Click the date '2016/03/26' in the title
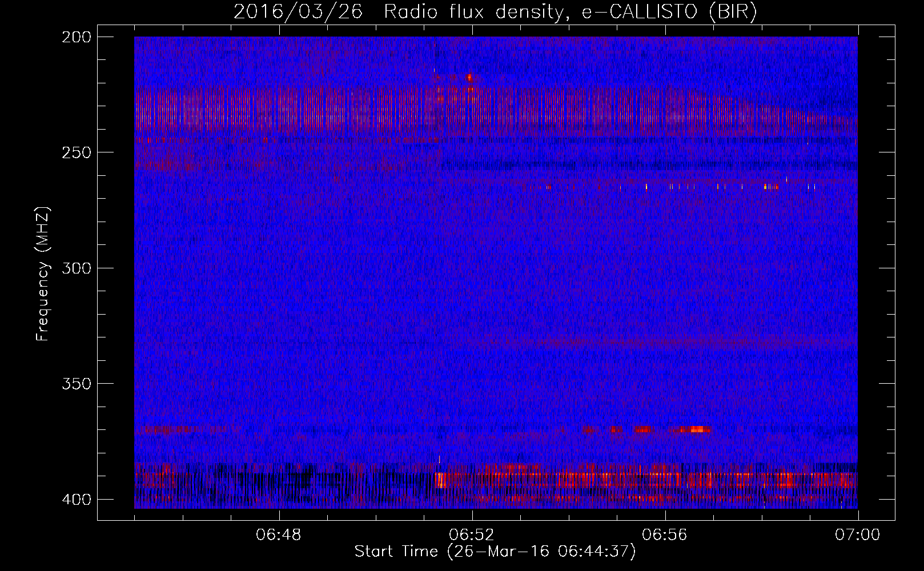Image resolution: width=924 pixels, height=571 pixels. click(x=298, y=11)
